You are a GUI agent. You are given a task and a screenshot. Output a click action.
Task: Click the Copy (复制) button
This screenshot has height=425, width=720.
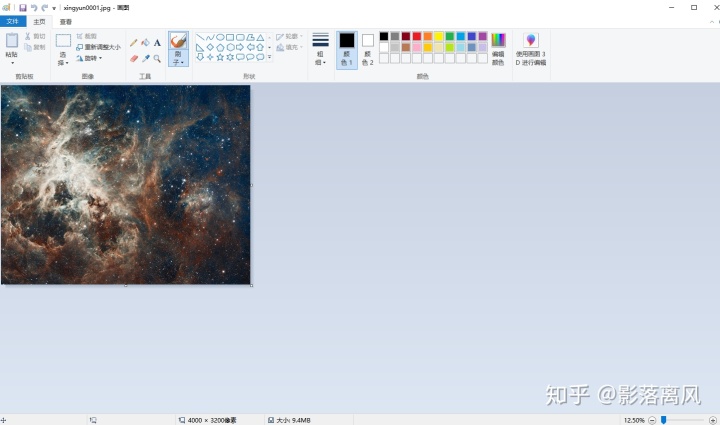coord(35,47)
